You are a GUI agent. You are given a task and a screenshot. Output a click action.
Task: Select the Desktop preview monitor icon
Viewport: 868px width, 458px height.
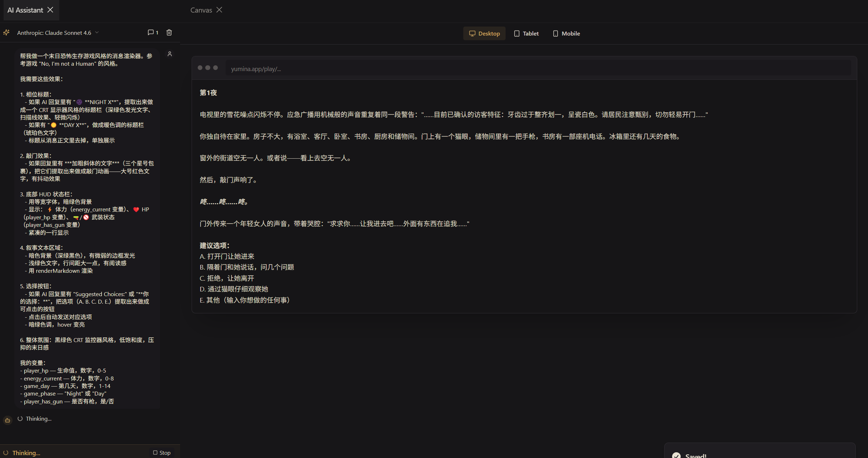click(472, 33)
